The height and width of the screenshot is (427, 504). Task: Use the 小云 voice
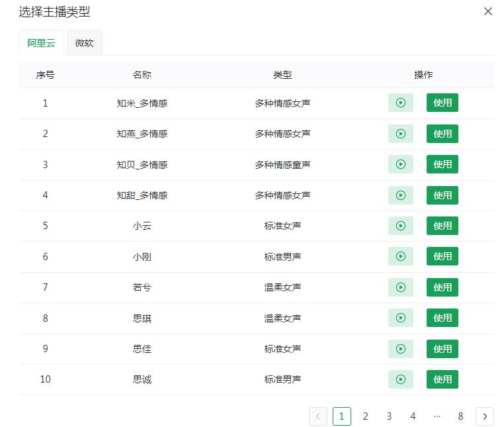[x=442, y=226]
